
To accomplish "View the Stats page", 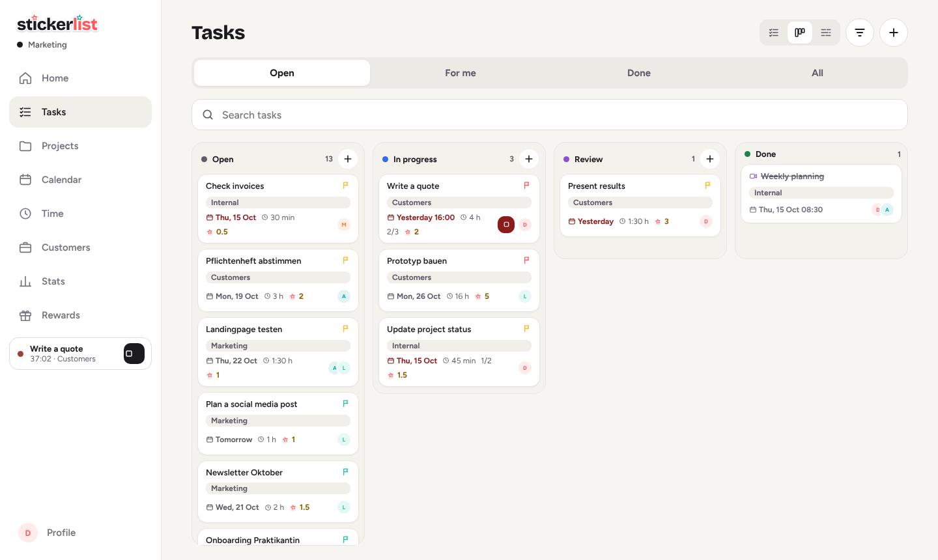I will 80,281.
